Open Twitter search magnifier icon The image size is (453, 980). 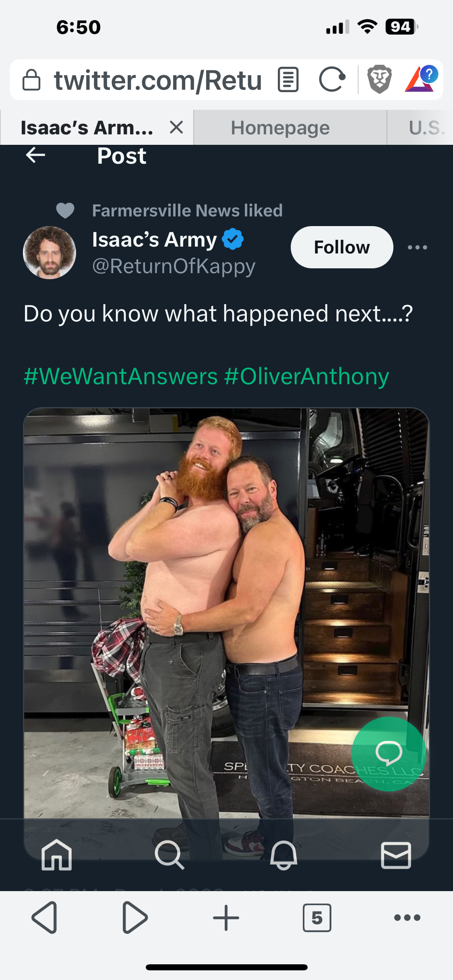170,855
